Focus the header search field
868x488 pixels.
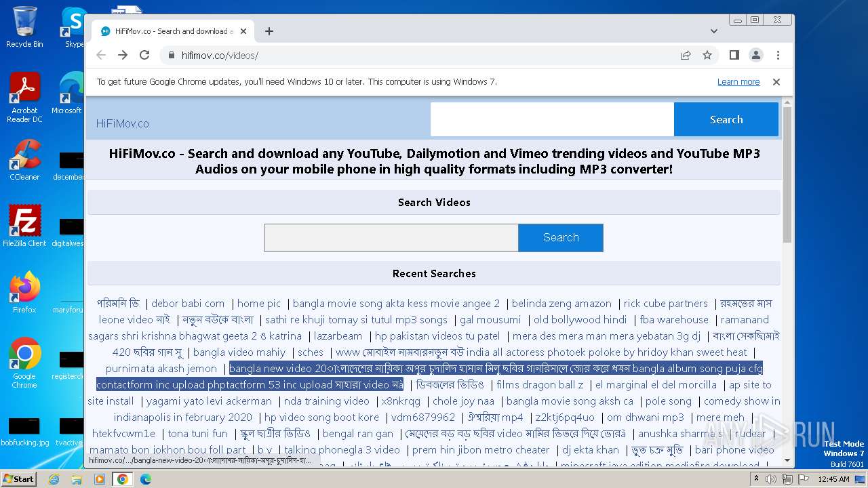[x=552, y=119]
